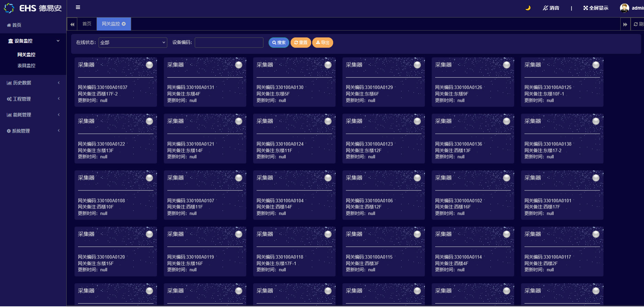Click the EHS 德易安 logo

(33, 8)
